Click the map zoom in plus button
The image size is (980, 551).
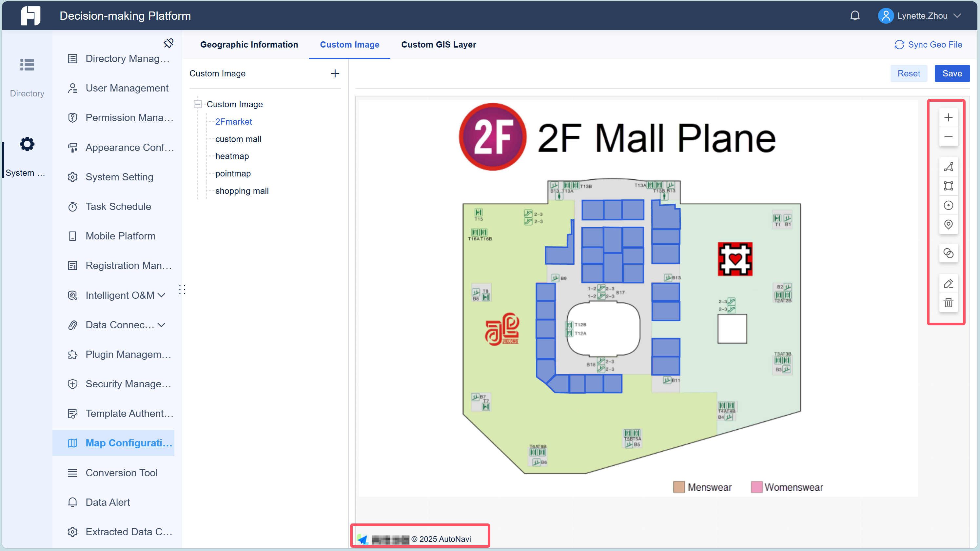point(948,117)
